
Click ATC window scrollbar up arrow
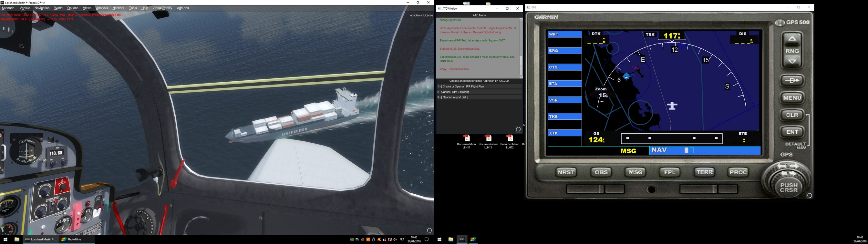521,20
